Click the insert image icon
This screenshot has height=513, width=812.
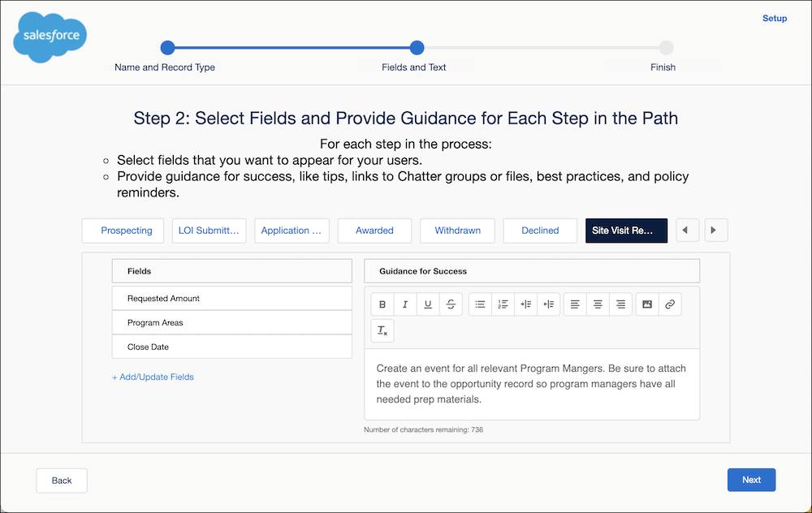[646, 304]
